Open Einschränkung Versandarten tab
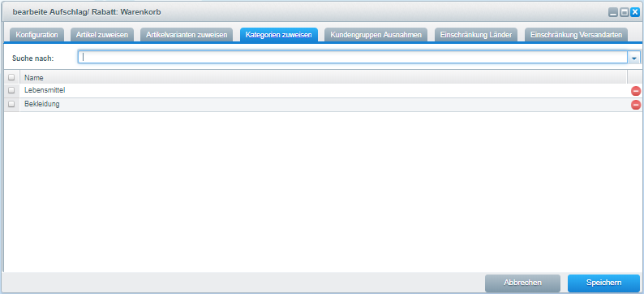Screen dimensions: 644x294 (x=576, y=35)
